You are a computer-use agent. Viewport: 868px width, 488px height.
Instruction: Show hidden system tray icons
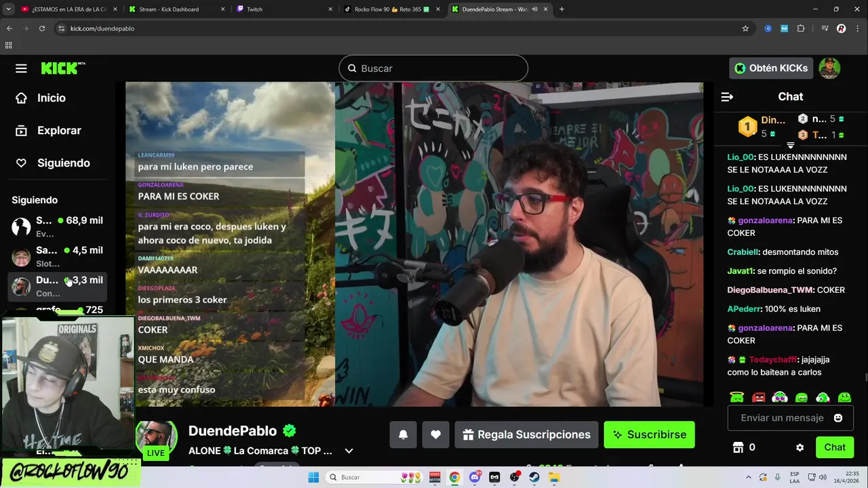tap(749, 477)
